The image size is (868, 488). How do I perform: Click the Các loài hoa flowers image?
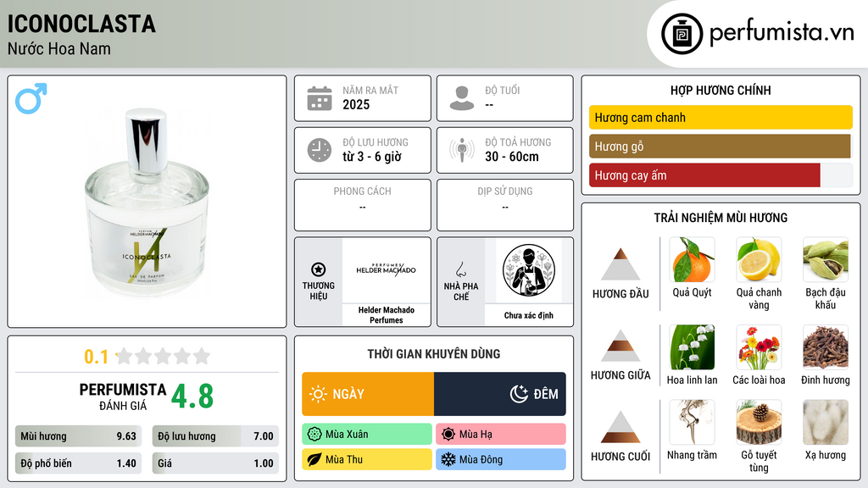pos(759,347)
